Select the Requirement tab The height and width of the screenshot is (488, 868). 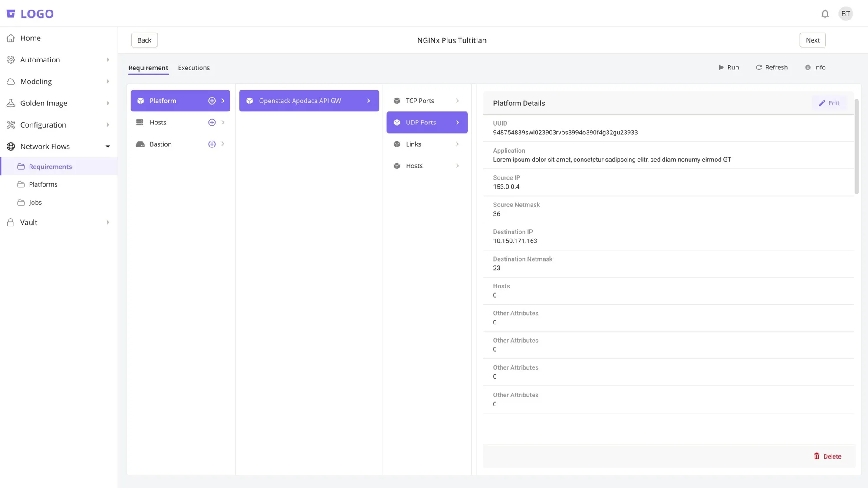pyautogui.click(x=148, y=68)
